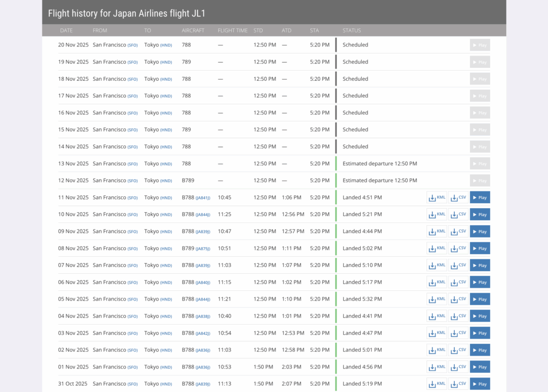Play the 01 Nov 2025 flight track
The height and width of the screenshot is (392, 548).
[479, 367]
